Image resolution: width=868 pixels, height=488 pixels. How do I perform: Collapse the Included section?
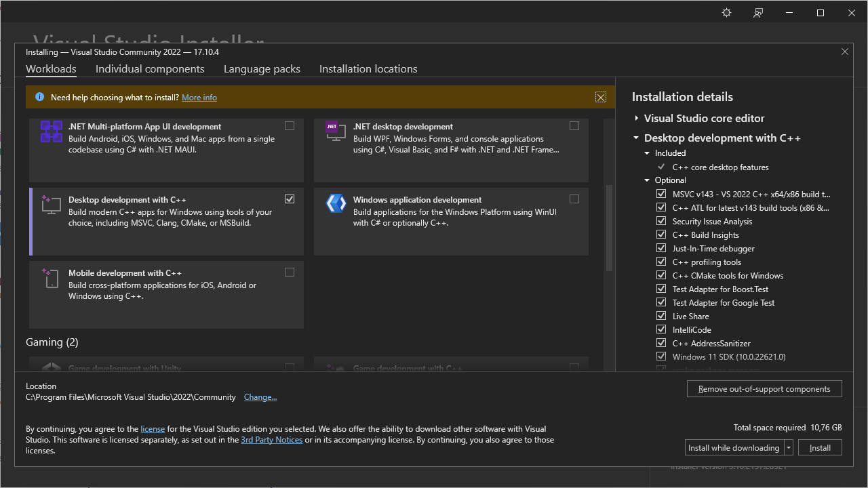click(648, 153)
